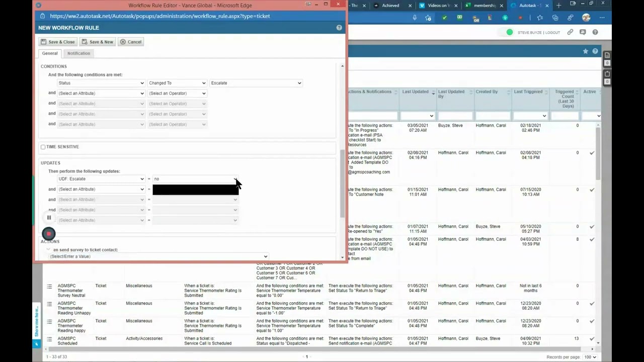Click the help icon in page header

[595, 51]
